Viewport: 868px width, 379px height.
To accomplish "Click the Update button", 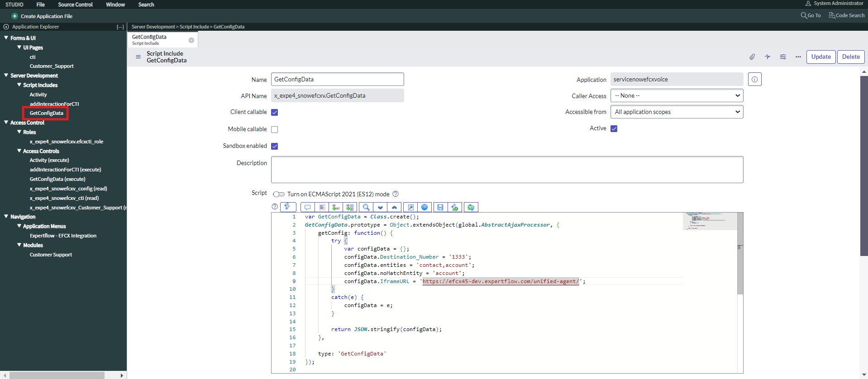I will (x=820, y=57).
